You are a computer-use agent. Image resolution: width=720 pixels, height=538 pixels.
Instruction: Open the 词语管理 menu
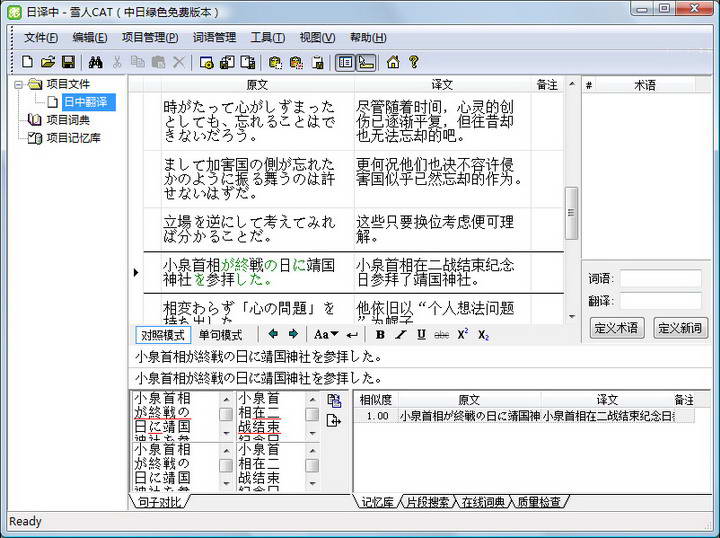coord(214,37)
